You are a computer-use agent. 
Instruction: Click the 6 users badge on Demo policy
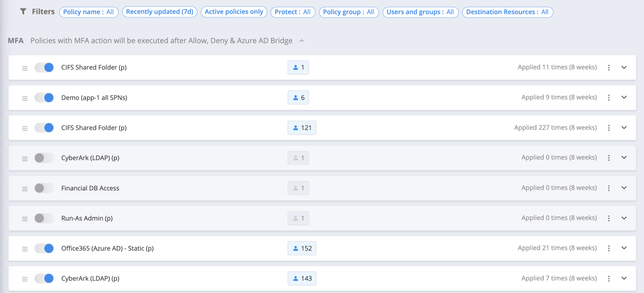[x=298, y=98]
